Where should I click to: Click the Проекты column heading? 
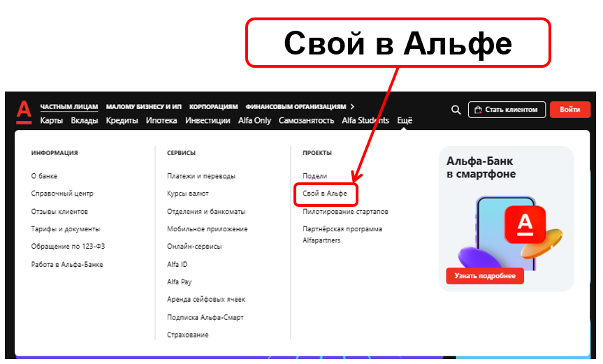317,153
